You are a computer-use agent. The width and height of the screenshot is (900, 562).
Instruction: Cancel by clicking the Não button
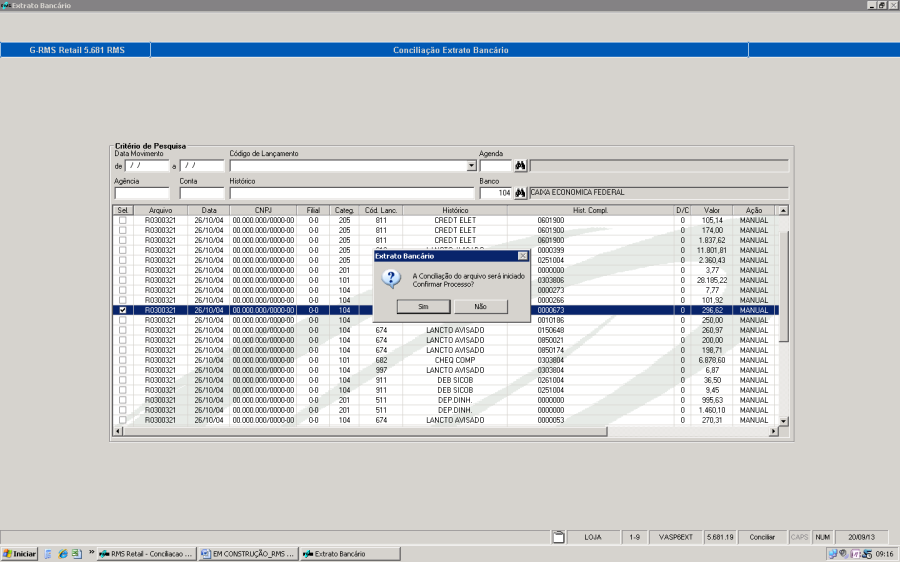pos(481,307)
